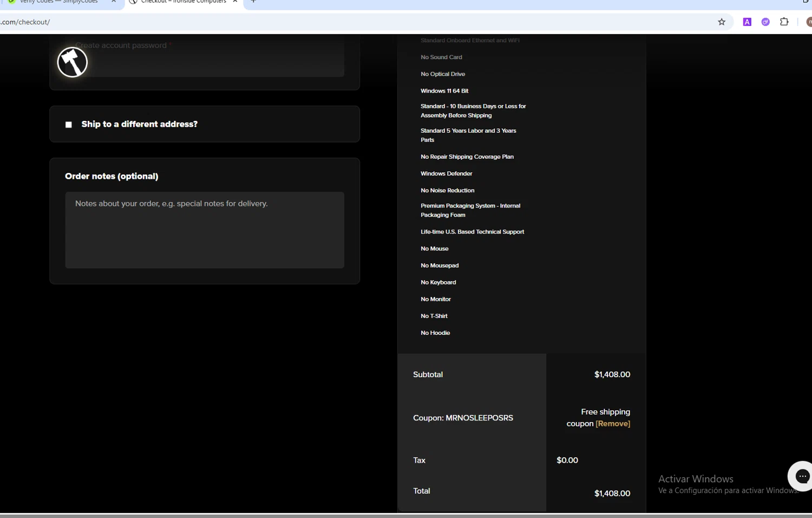Viewport: 812px width, 518px height.
Task: Click Standard Onboard Ethernet and WiFi line
Action: tap(470, 41)
